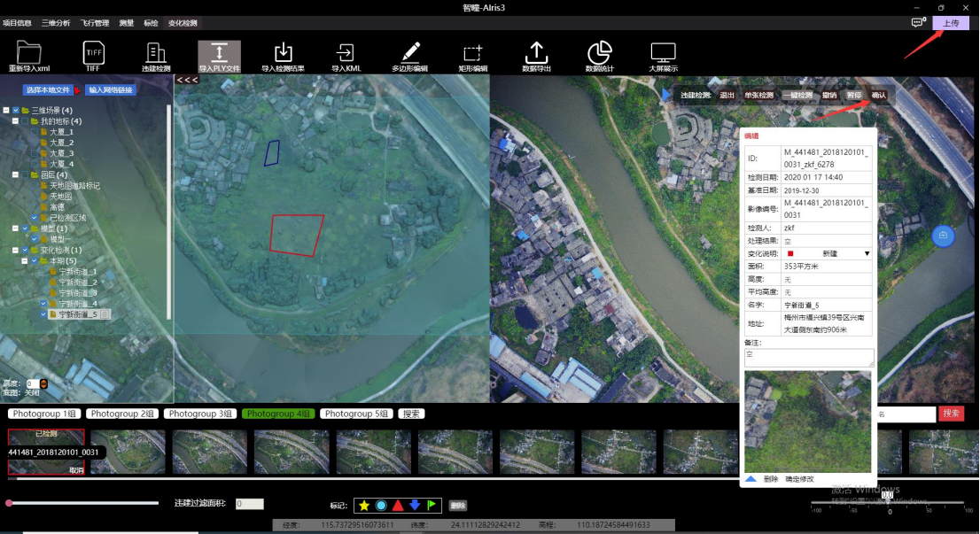The image size is (980, 534).
Task: Click the 违建过滤面积 slider handle
Action: [9, 503]
